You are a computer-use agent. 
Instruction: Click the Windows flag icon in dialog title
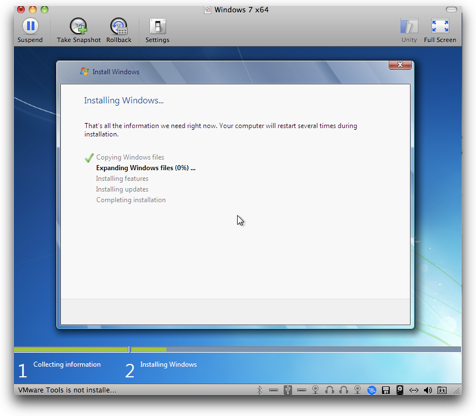pos(84,71)
